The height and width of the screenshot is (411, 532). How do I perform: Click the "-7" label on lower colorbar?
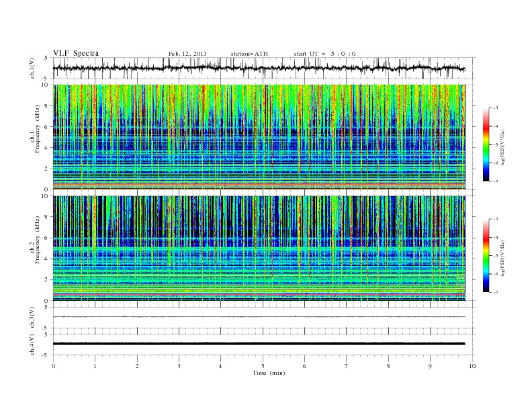tap(496, 292)
